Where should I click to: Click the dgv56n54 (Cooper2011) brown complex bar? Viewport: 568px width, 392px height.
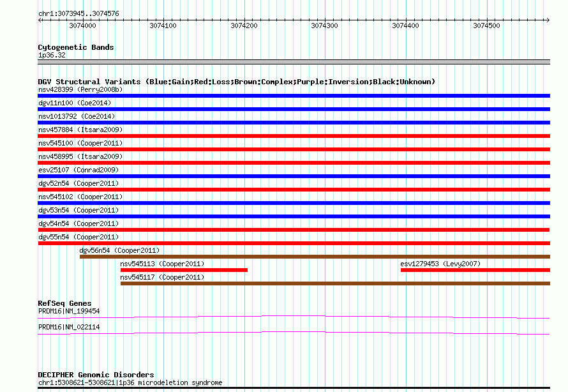(x=315, y=257)
